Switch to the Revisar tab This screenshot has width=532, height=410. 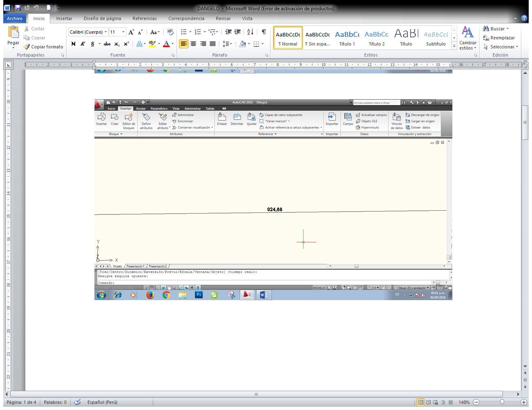tap(223, 18)
